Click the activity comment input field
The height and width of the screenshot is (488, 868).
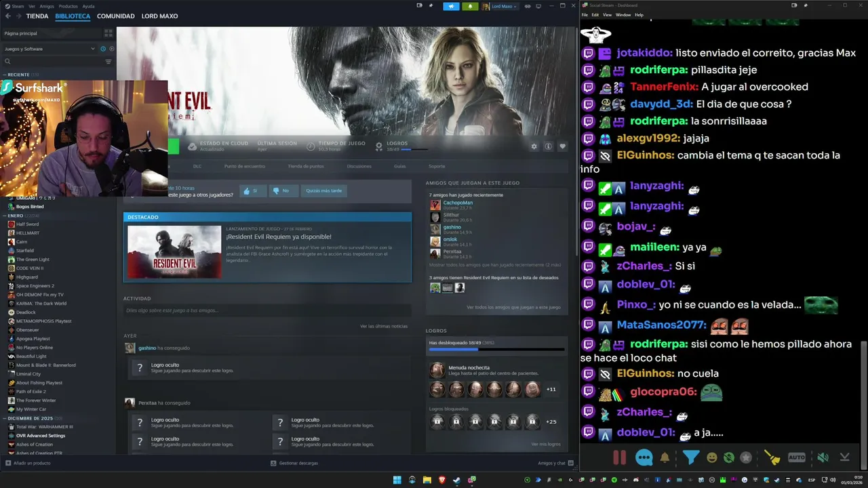(x=267, y=310)
